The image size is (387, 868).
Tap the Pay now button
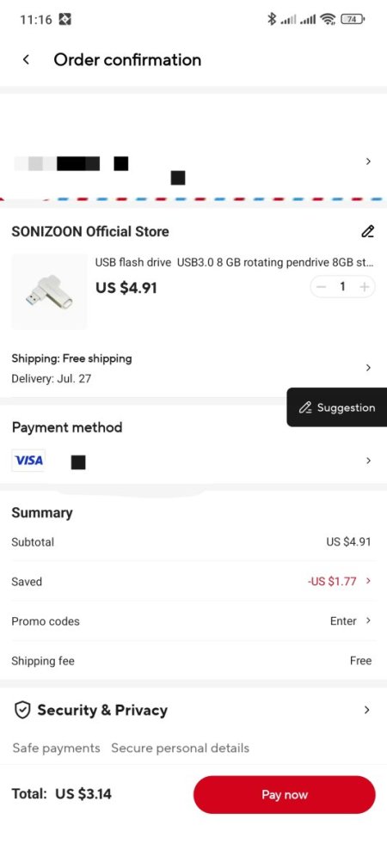point(284,795)
